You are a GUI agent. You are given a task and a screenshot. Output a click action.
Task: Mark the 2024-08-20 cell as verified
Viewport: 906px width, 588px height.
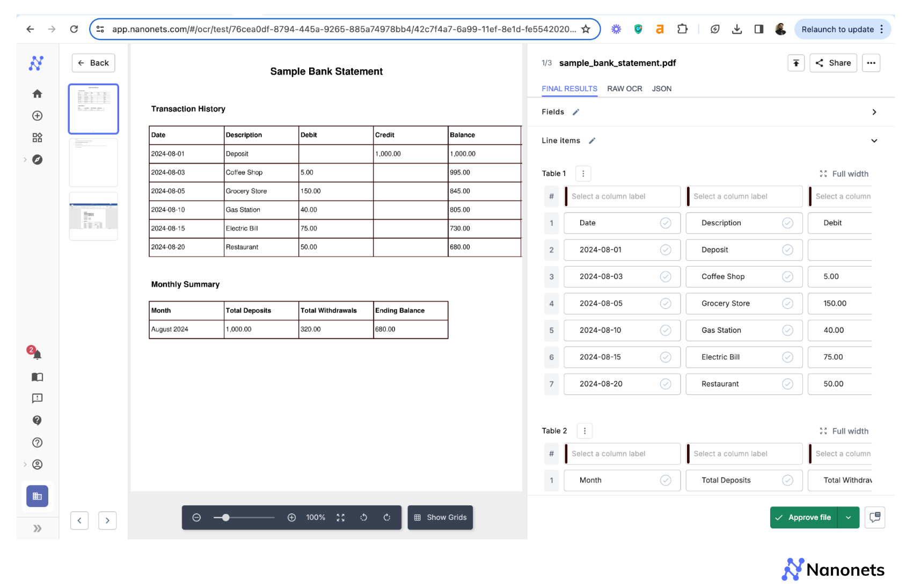point(666,384)
